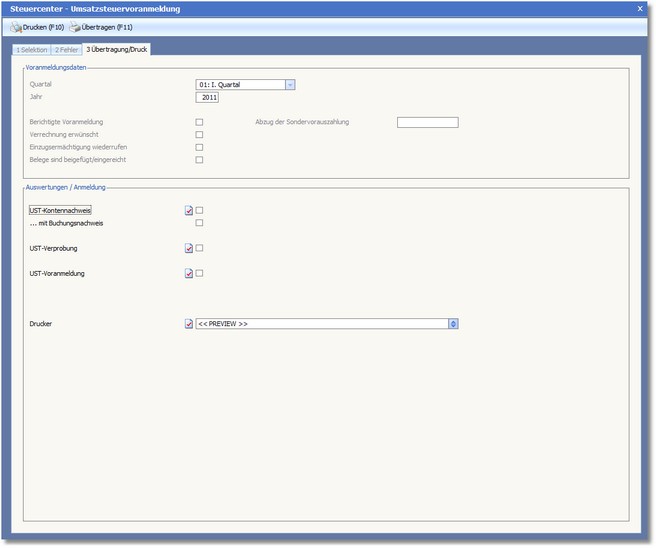Switch to the 1 Selektion tab
This screenshot has width=656, height=548.
click(x=31, y=49)
